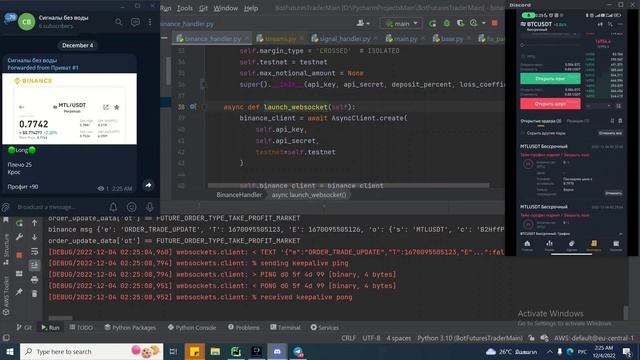Toggle scroll to end in console
The width and height of the screenshot is (640, 360).
[x=34, y=265]
